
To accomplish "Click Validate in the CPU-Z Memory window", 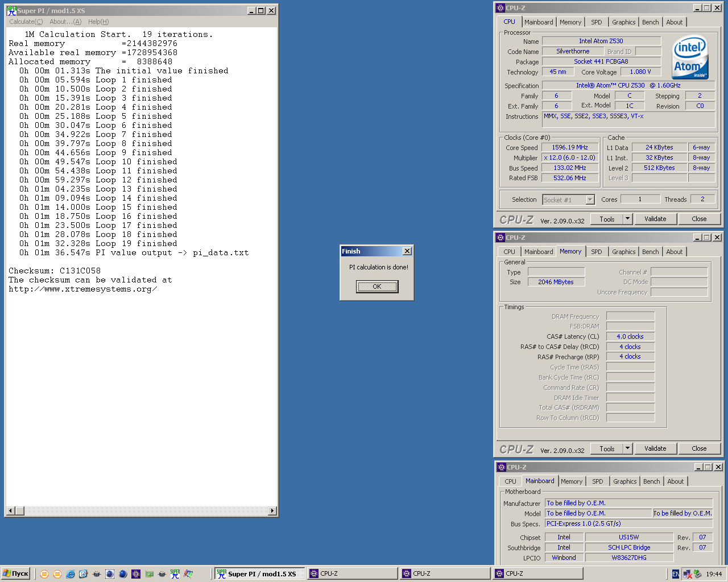I will 655,448.
